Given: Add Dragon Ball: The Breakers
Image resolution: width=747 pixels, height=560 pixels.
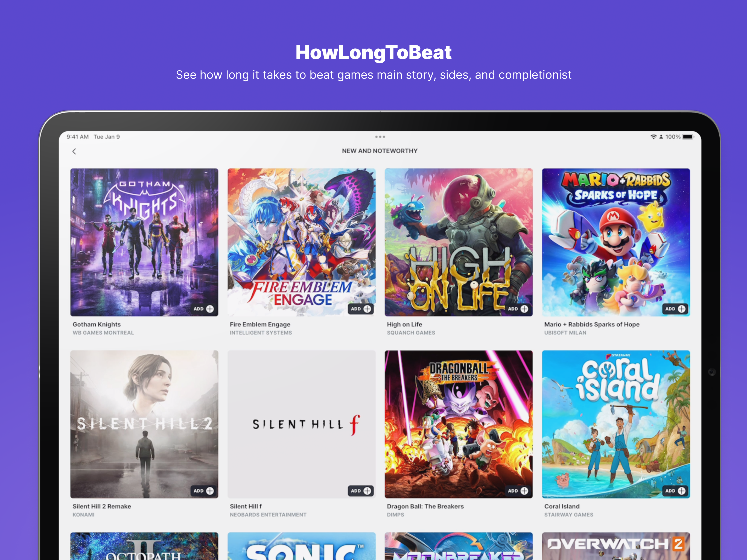Looking at the screenshot, I should (x=518, y=491).
